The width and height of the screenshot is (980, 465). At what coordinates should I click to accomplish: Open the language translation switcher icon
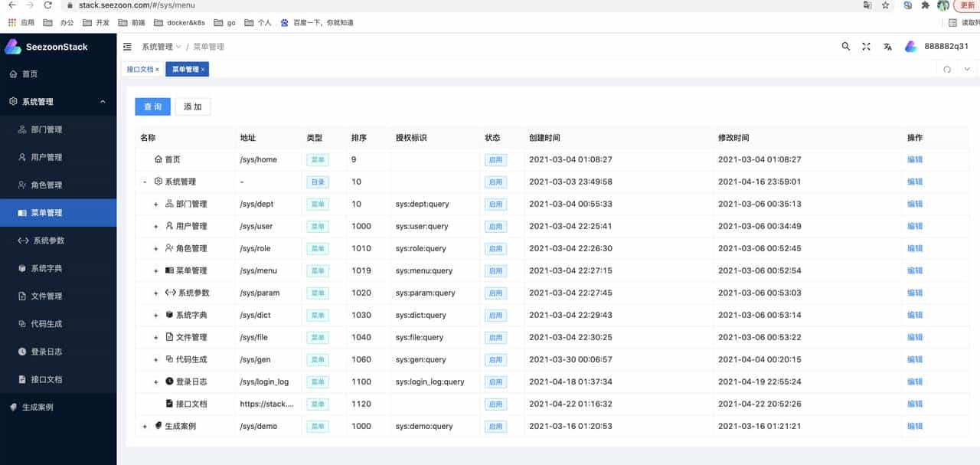click(887, 47)
